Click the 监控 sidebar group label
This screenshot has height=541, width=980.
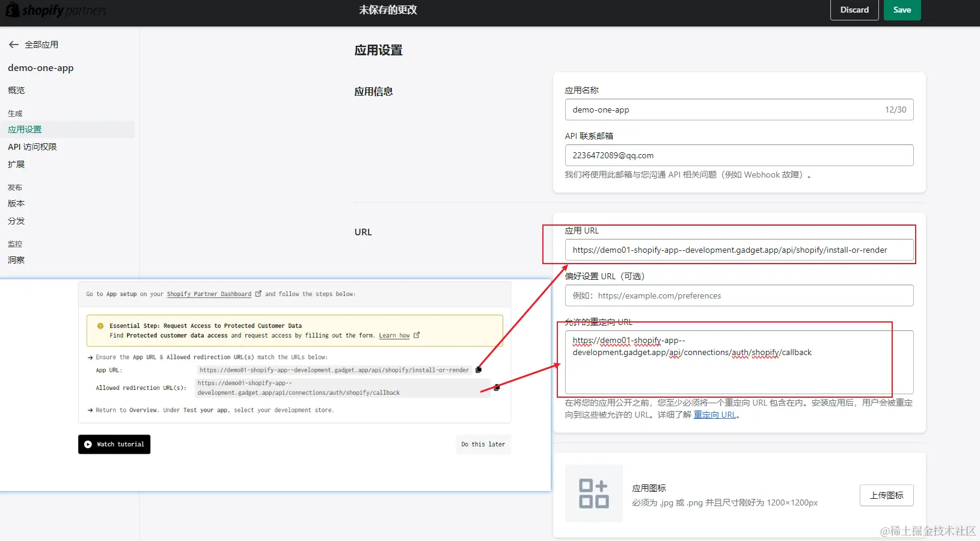pos(15,244)
